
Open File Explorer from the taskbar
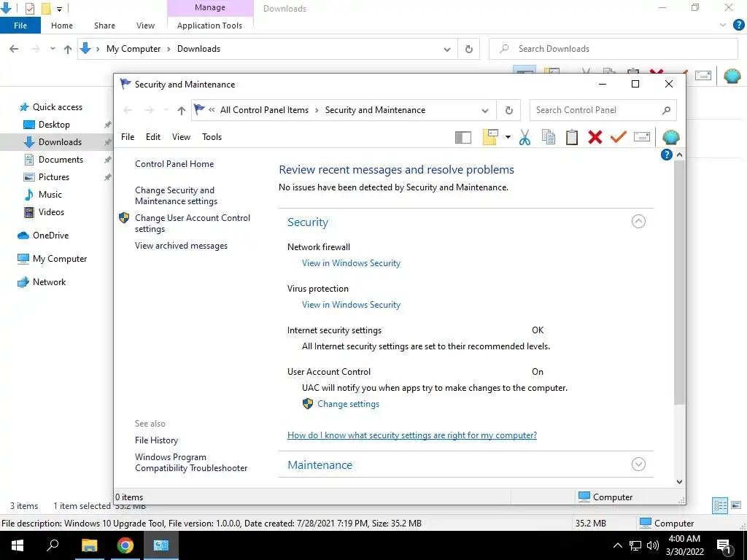pos(89,545)
